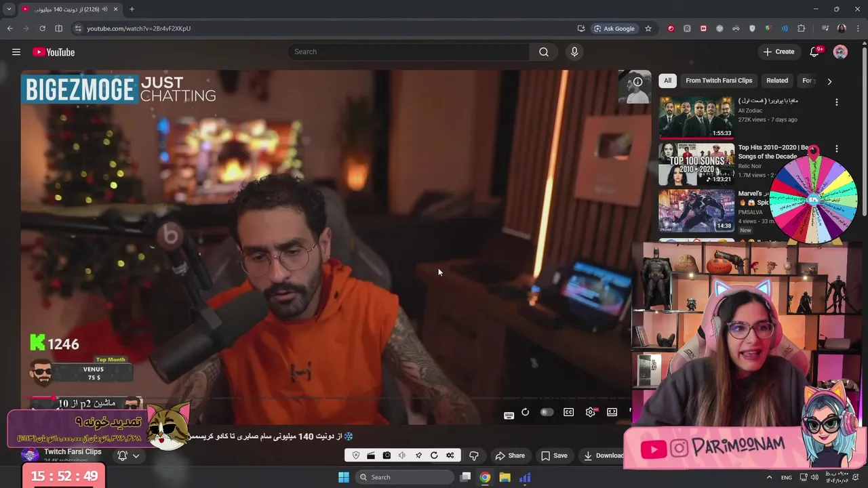Open the Create button
The height and width of the screenshot is (488, 868).
[778, 52]
